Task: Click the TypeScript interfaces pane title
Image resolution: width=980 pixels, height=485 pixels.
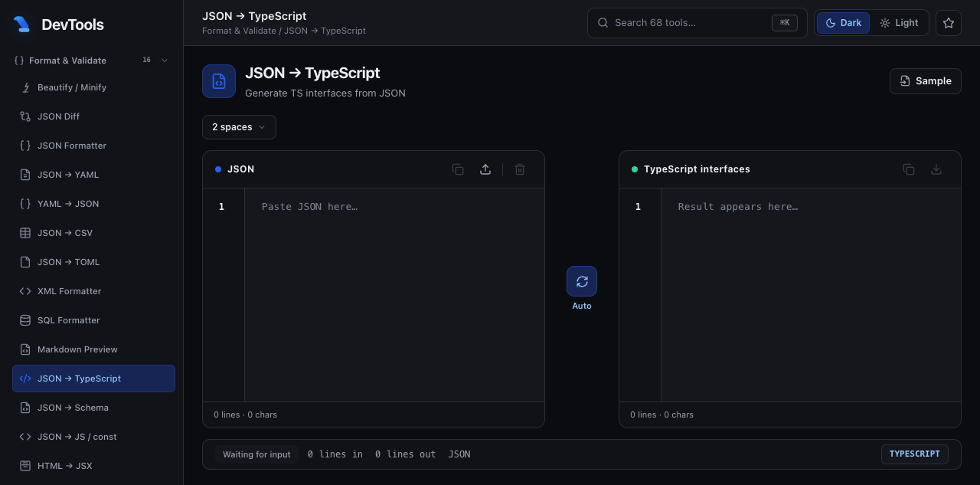Action: point(697,169)
